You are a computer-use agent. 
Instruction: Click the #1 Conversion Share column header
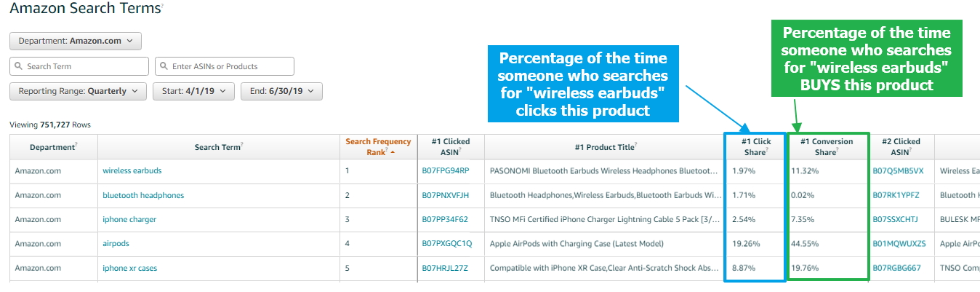[x=827, y=147]
